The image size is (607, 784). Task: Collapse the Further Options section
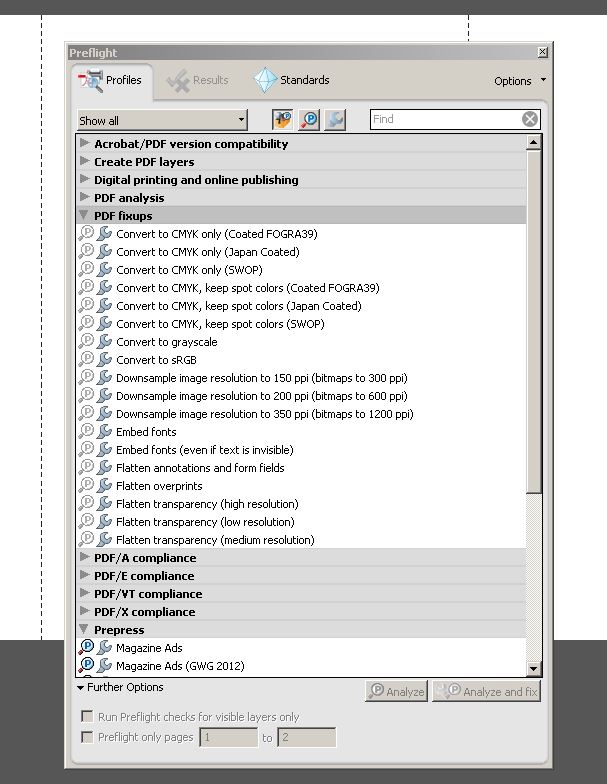[80, 688]
